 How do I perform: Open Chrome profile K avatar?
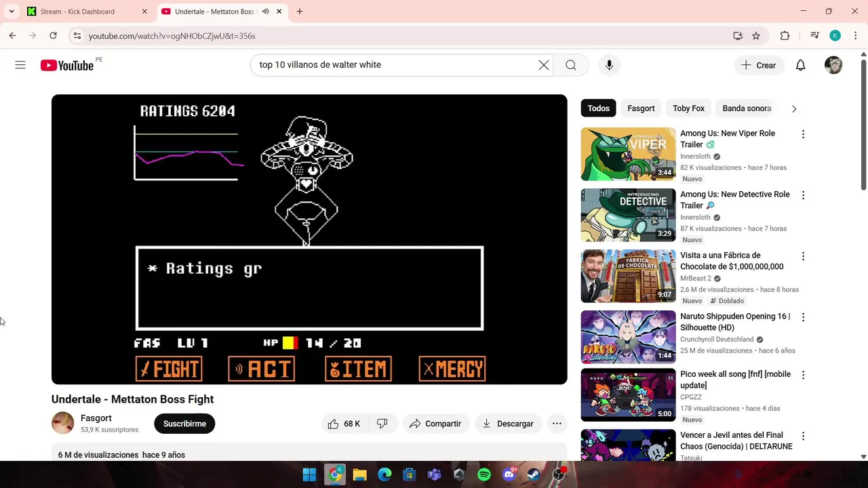(835, 36)
